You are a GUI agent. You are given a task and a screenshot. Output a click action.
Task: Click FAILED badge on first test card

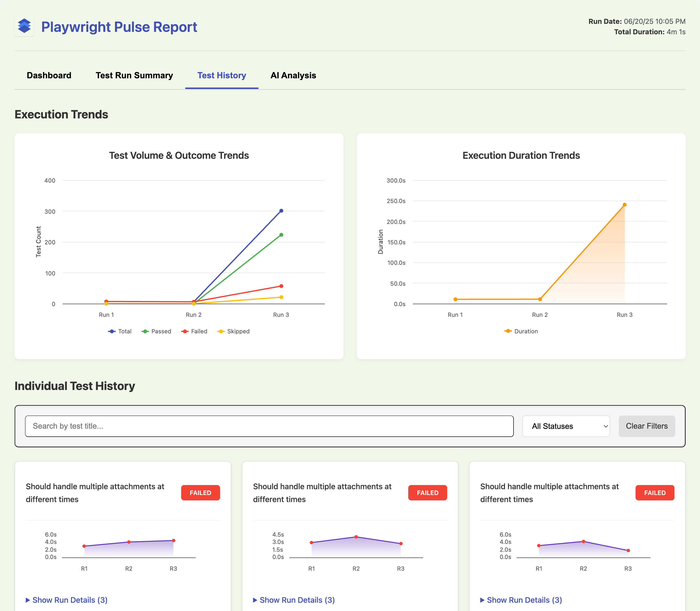(201, 493)
